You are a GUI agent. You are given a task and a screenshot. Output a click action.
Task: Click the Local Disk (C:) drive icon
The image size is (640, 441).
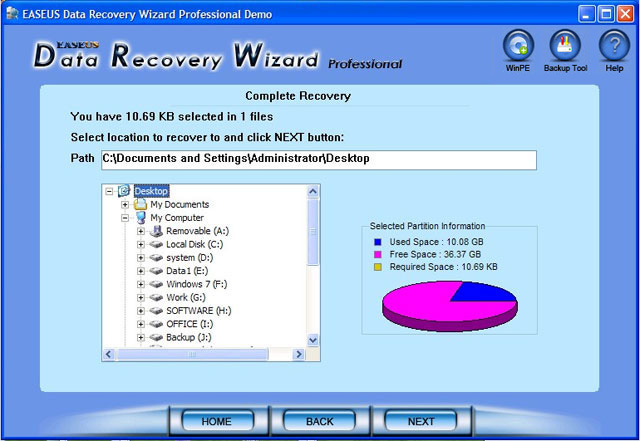click(x=156, y=244)
